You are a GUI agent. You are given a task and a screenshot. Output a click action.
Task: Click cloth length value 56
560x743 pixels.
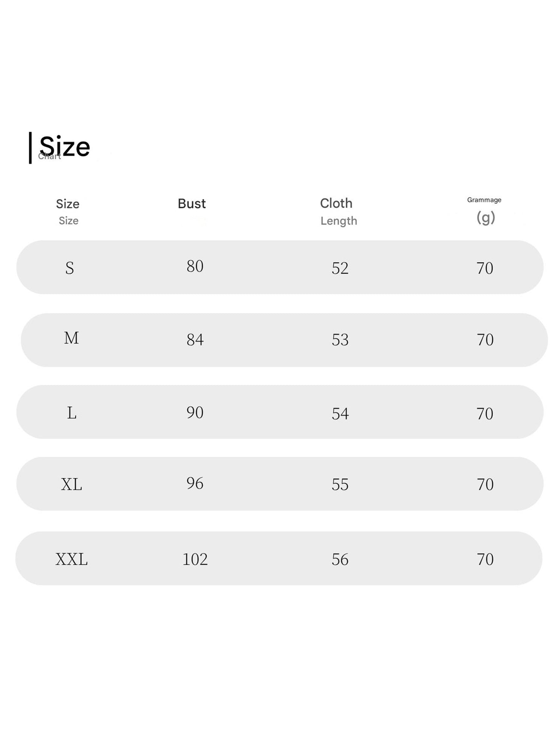[340, 559]
